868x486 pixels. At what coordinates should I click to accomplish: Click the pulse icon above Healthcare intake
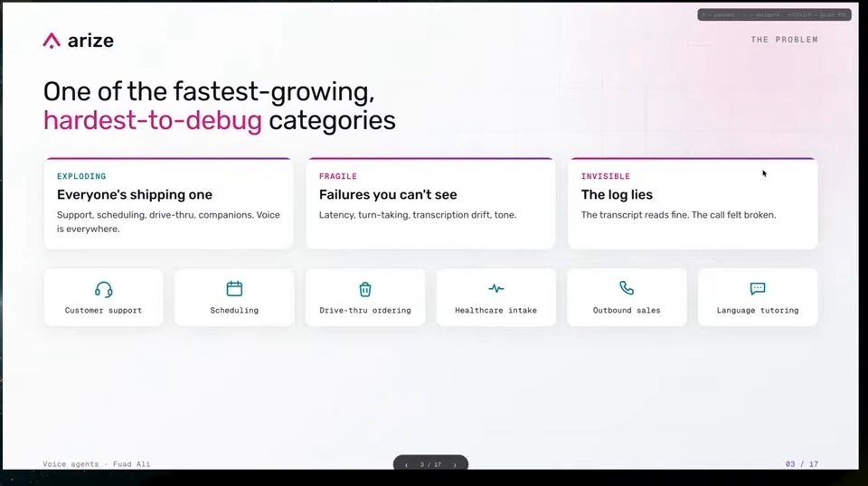coord(496,288)
